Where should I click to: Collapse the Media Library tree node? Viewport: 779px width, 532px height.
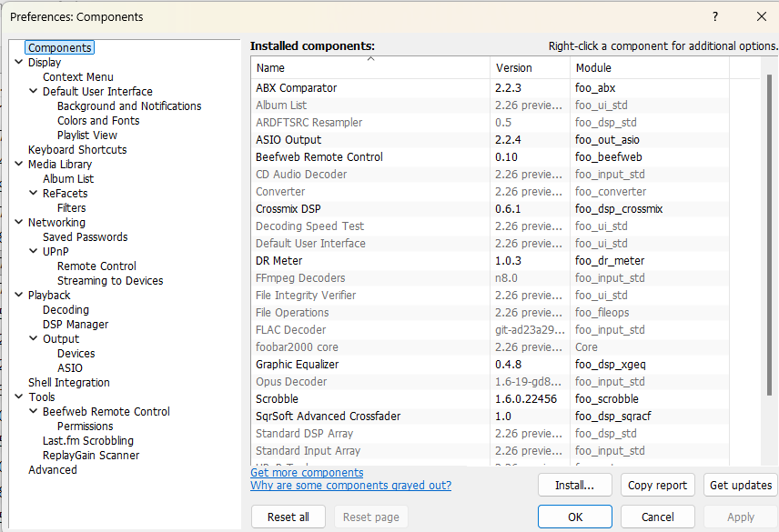(19, 164)
